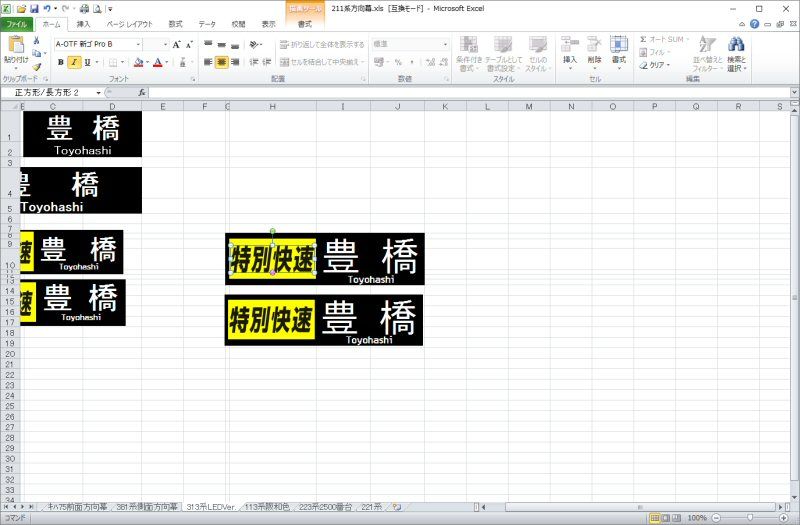Switch to the Insert (挿入) ribbon tab
The image size is (800, 525).
pos(83,24)
